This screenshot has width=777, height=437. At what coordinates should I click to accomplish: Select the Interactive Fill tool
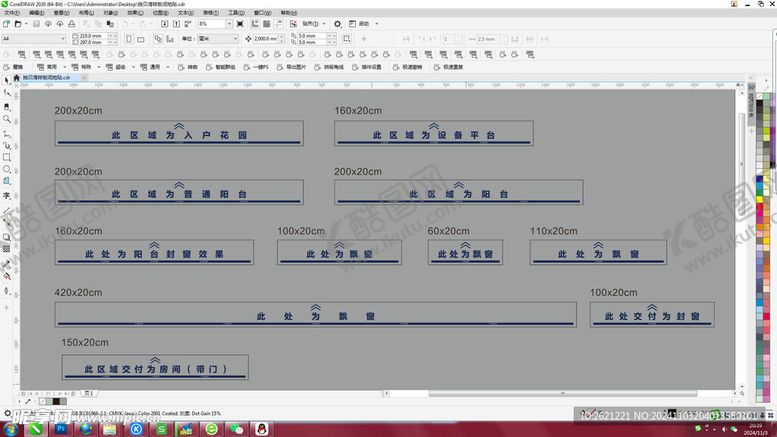tap(6, 276)
